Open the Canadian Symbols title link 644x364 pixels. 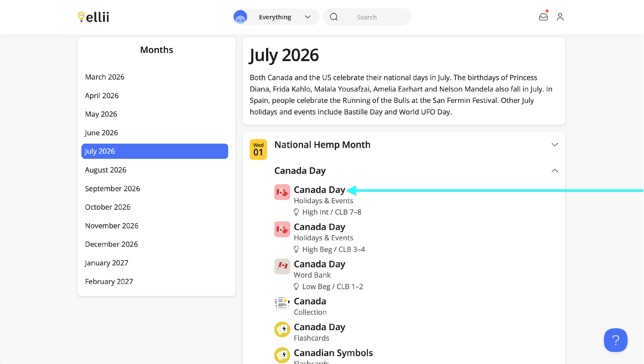click(333, 353)
